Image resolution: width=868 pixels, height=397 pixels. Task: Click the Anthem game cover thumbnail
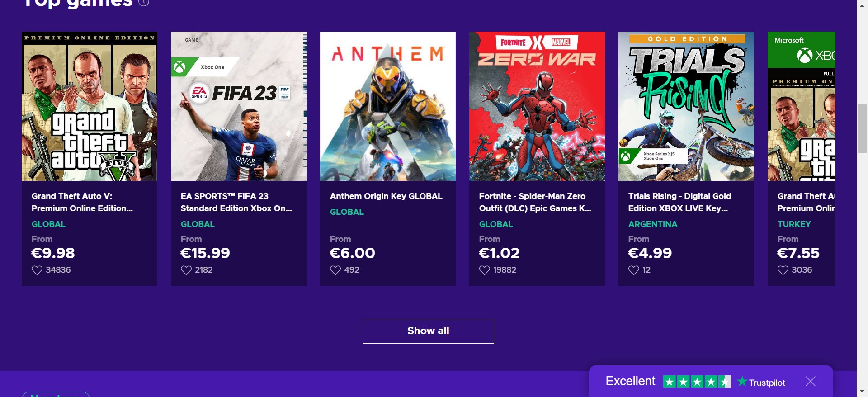pyautogui.click(x=388, y=106)
